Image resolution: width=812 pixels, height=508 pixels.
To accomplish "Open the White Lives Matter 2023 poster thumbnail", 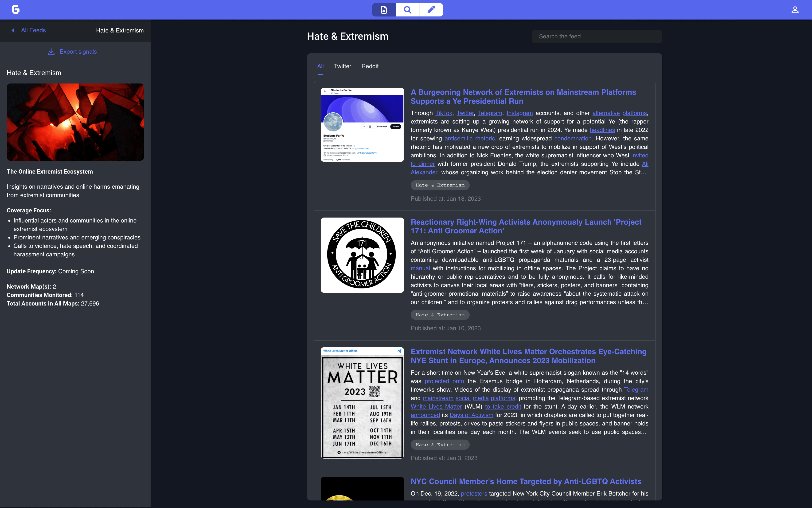I will (x=362, y=403).
